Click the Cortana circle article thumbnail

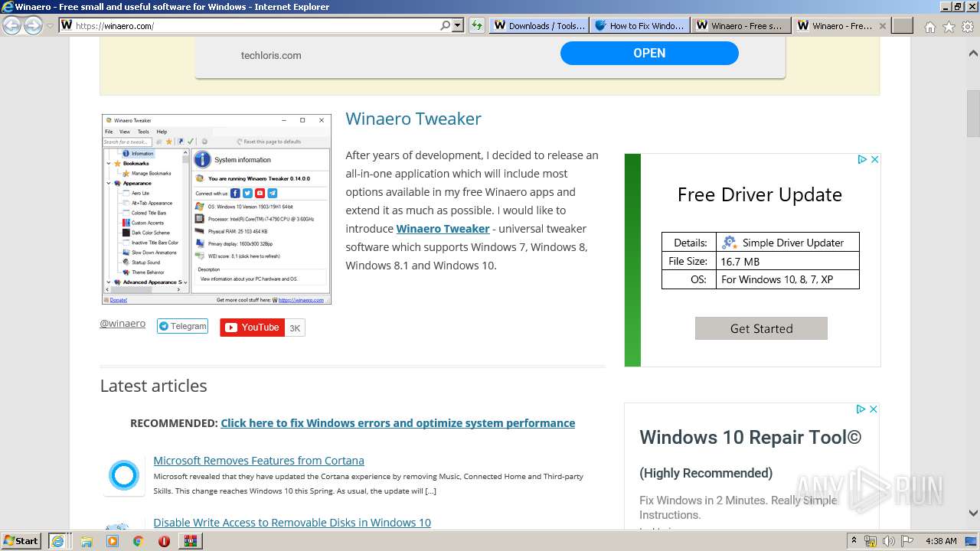(x=123, y=475)
